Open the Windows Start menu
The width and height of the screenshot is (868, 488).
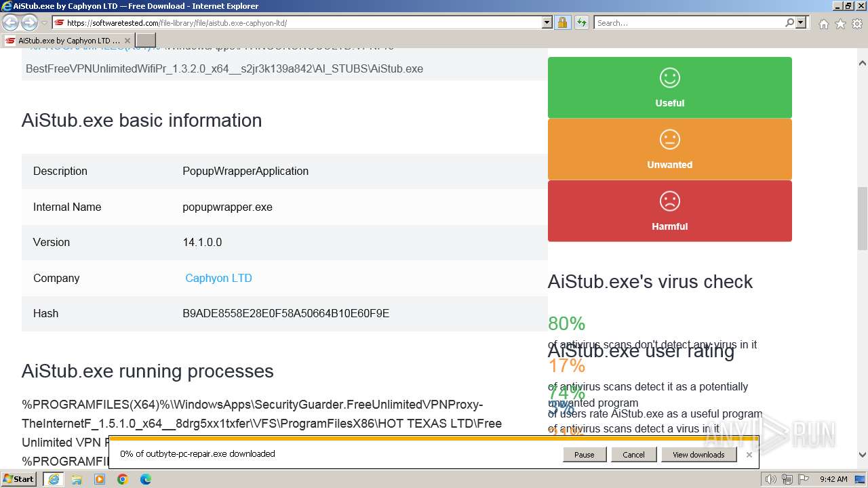point(19,479)
